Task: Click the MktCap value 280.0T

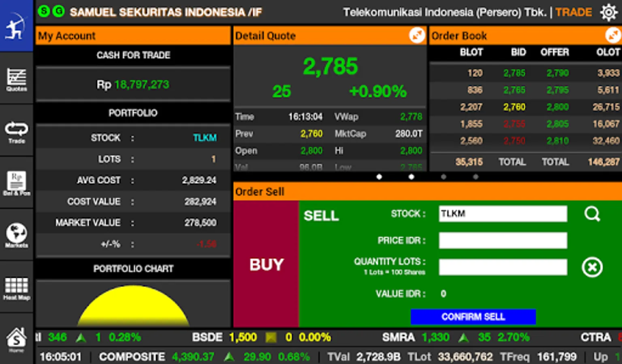Action: click(409, 134)
